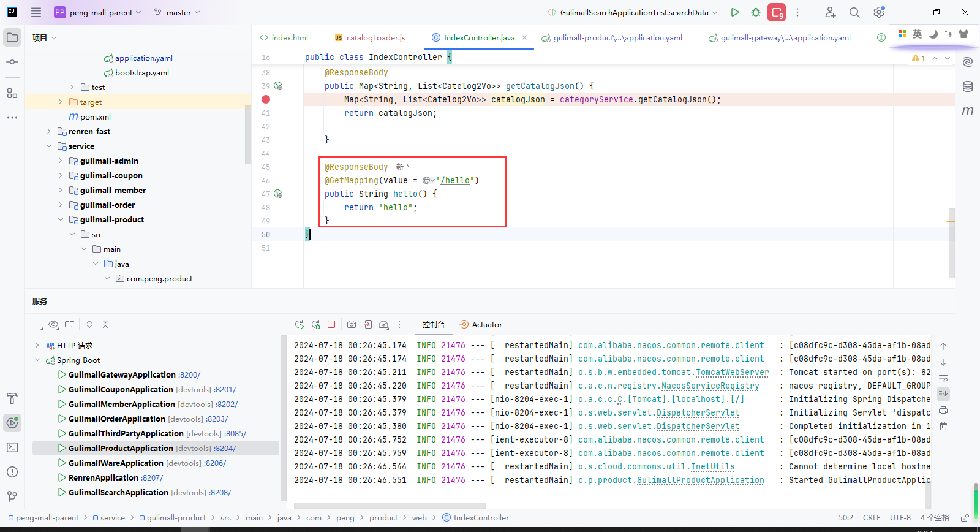Click the editor vertical scrollbar
This screenshot has height=532, width=980.
951,243
